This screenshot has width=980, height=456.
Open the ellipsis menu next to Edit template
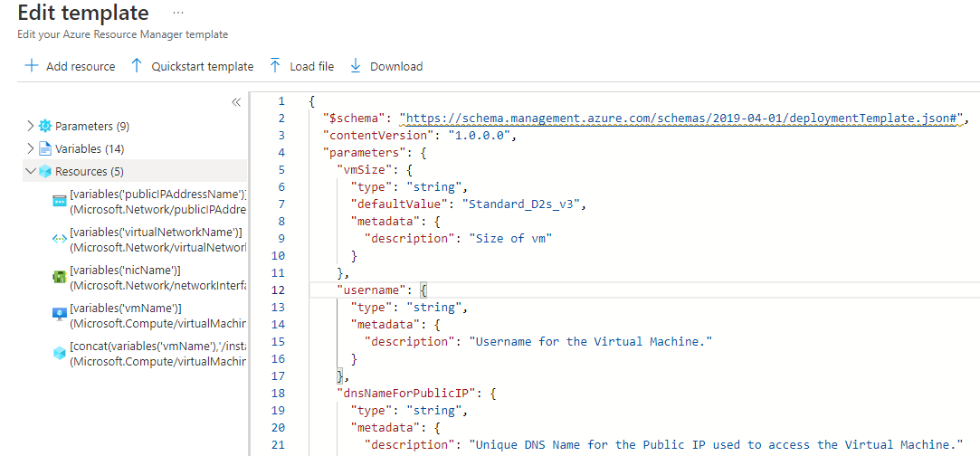[177, 13]
